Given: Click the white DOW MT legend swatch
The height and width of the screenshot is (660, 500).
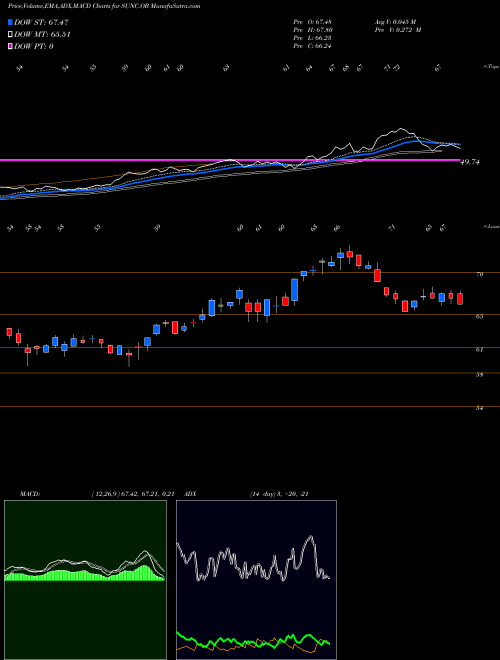Looking at the screenshot, I should 10,35.
